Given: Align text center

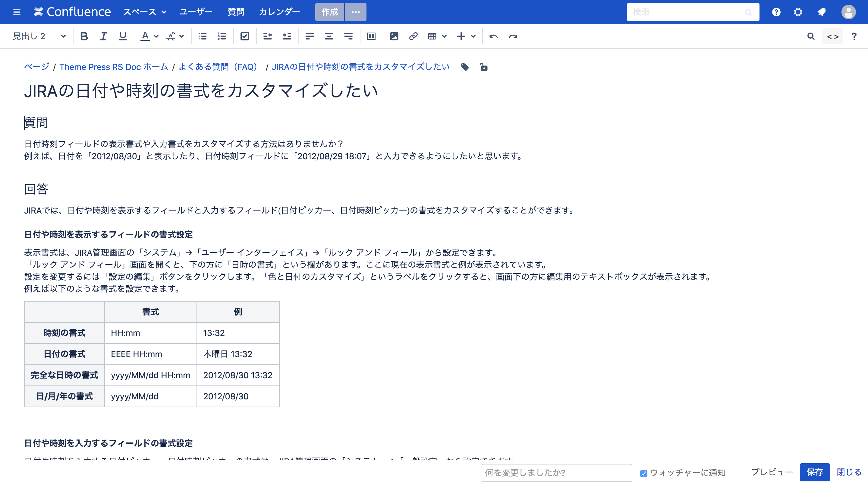Looking at the screenshot, I should [329, 36].
